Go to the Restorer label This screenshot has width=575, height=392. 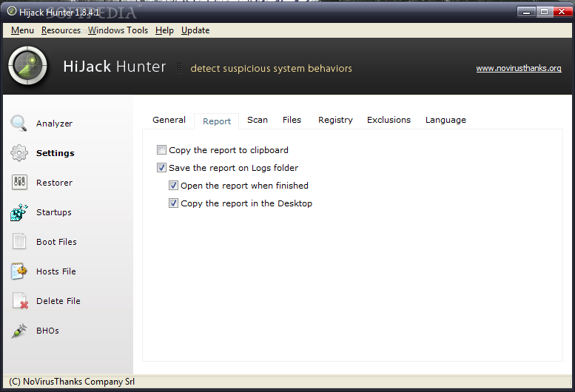[x=54, y=183]
